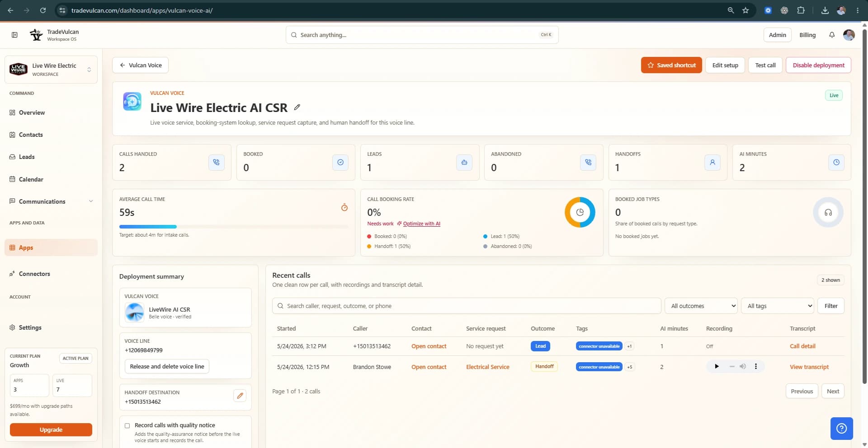Focus the Search anything field
The image size is (868, 448).
click(422, 35)
